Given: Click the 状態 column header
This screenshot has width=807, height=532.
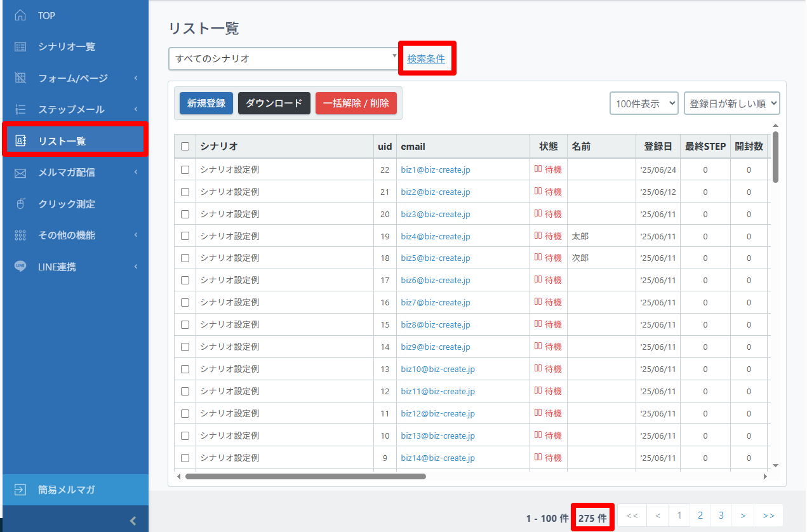Looking at the screenshot, I should (549, 146).
